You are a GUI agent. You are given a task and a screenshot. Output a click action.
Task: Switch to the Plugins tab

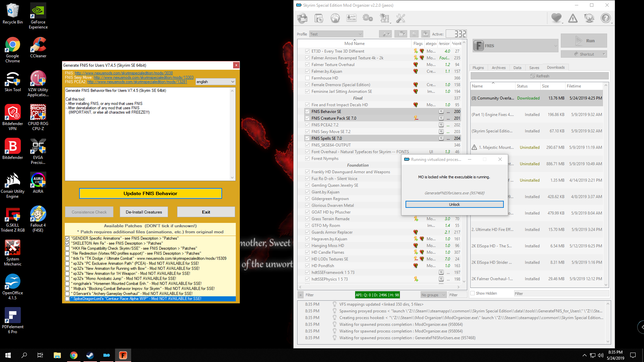pyautogui.click(x=478, y=68)
